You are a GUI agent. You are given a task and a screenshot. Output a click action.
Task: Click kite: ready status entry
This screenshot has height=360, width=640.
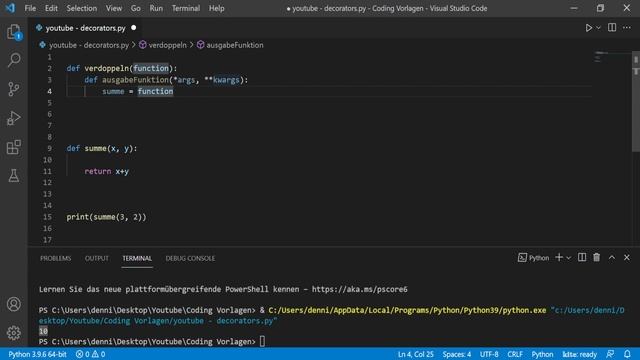click(x=580, y=354)
